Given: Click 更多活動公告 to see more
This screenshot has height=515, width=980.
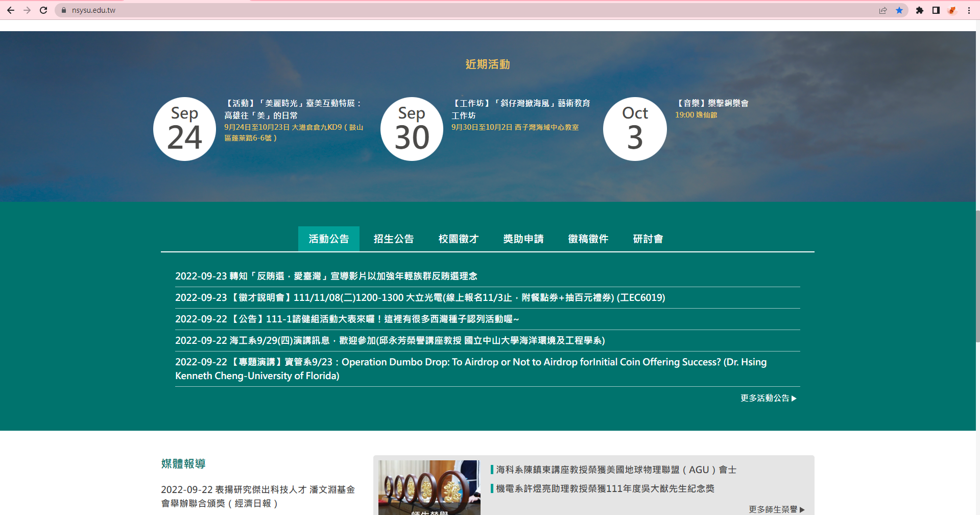Looking at the screenshot, I should [x=769, y=398].
